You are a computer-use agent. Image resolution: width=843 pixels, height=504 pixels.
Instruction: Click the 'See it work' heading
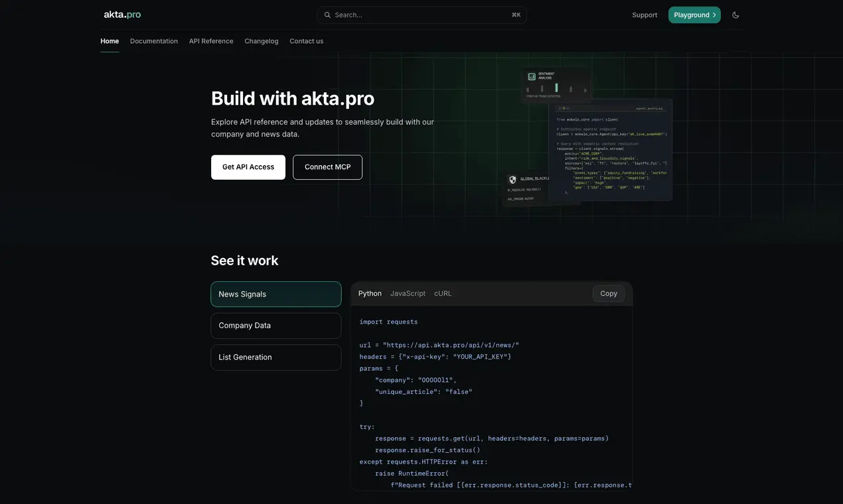(245, 261)
